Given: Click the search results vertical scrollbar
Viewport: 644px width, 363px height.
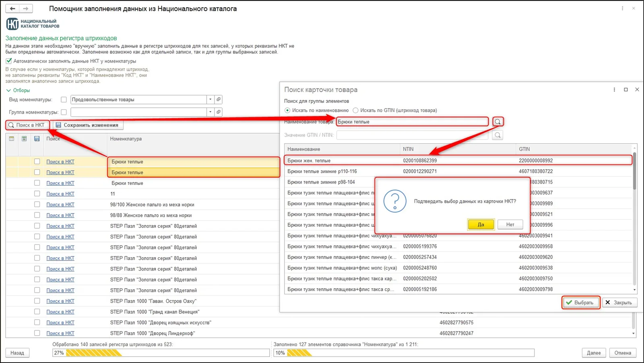Looking at the screenshot, I should [x=634, y=219].
